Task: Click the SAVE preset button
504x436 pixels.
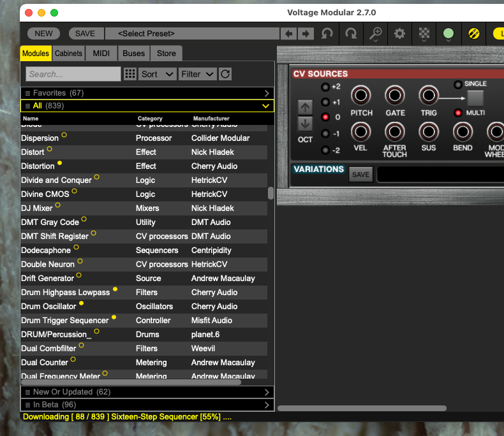Action: point(85,34)
